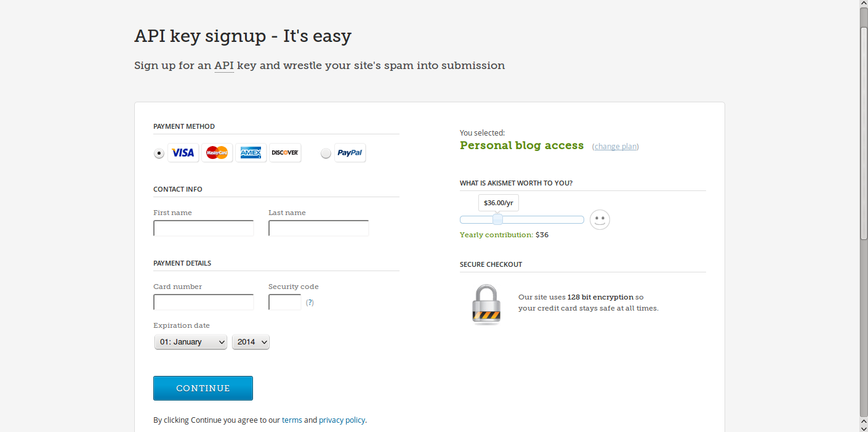
Task: Select the PayPal radio button
Action: [x=326, y=153]
